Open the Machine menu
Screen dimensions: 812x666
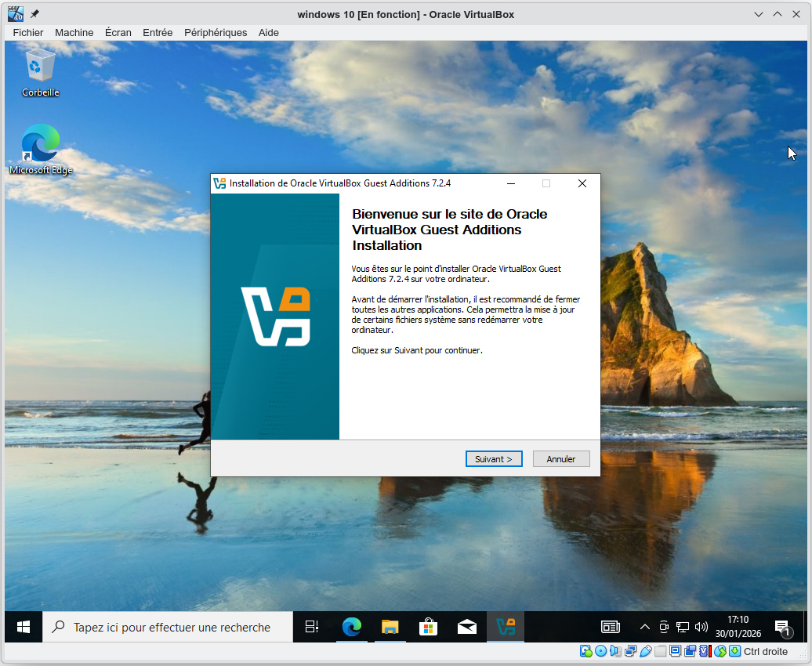click(x=74, y=32)
